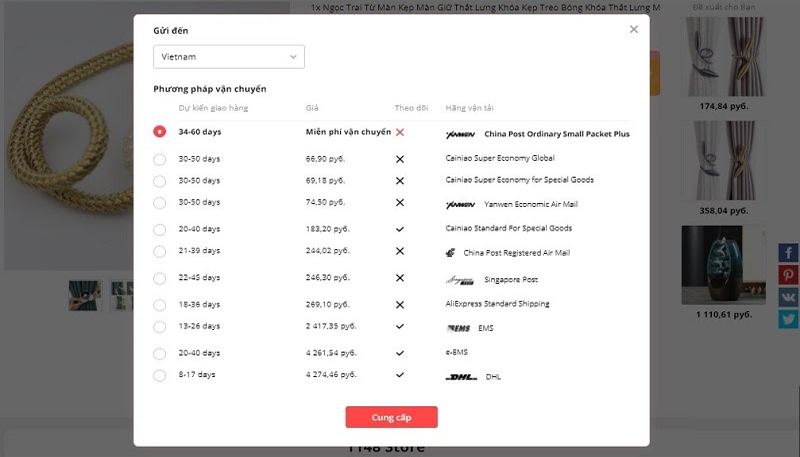This screenshot has height=457, width=800.
Task: Click tracking checkmark in the EMS row
Action: (400, 326)
